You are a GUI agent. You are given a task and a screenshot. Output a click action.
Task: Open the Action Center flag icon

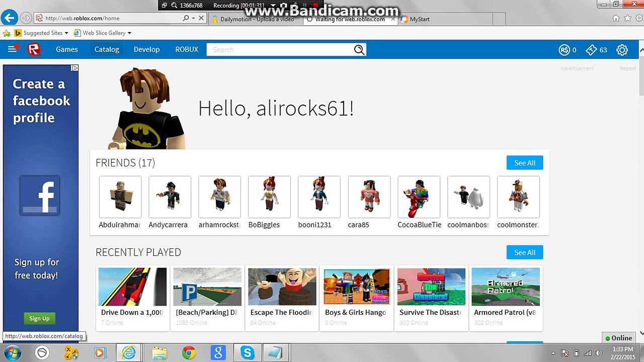click(565, 353)
